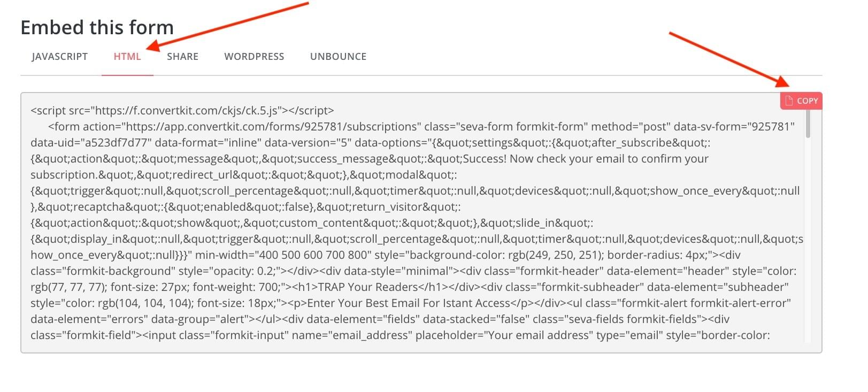This screenshot has width=868, height=392.
Task: Choose the UNBOUNCE tab
Action: coord(338,57)
